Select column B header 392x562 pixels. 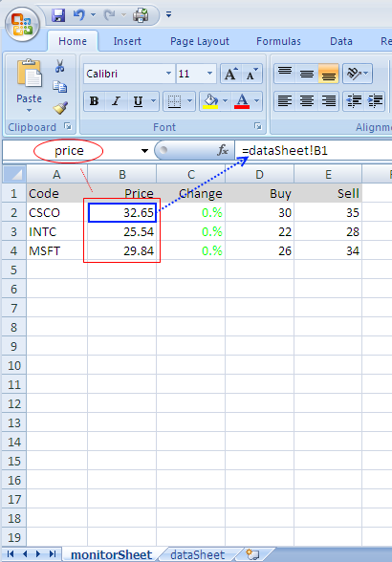click(122, 175)
